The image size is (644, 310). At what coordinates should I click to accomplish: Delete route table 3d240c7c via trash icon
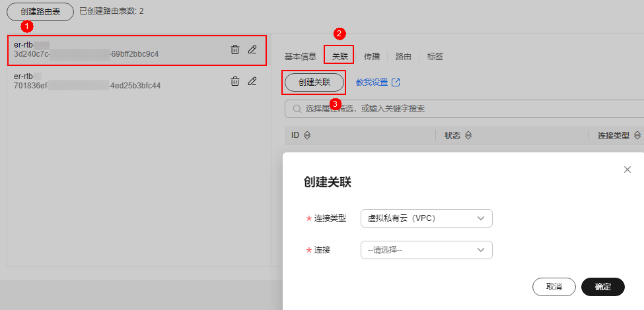tap(235, 50)
